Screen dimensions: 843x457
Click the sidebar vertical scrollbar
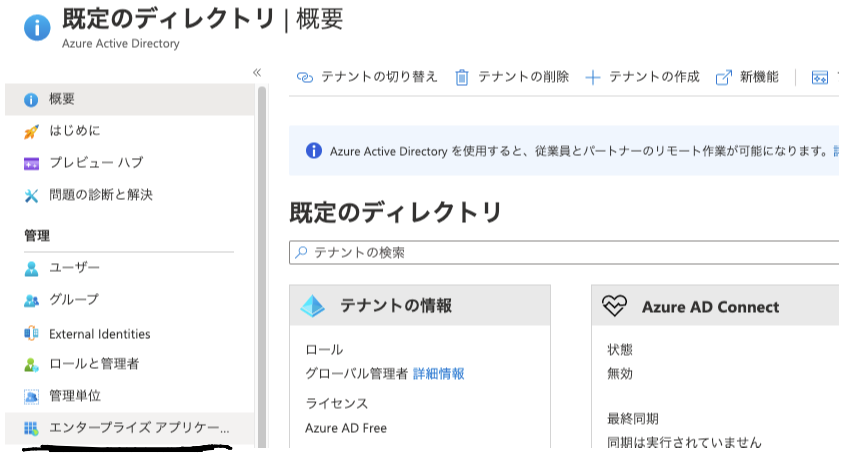(x=262, y=267)
